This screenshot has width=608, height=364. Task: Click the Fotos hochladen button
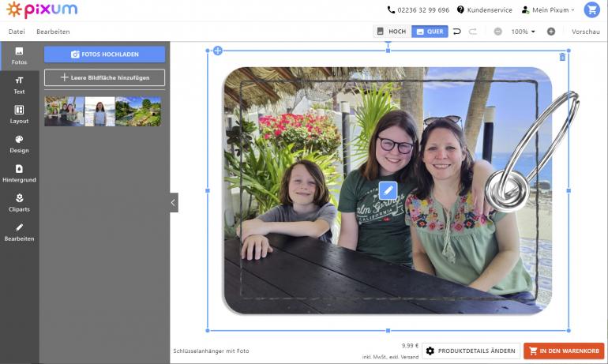(104, 54)
